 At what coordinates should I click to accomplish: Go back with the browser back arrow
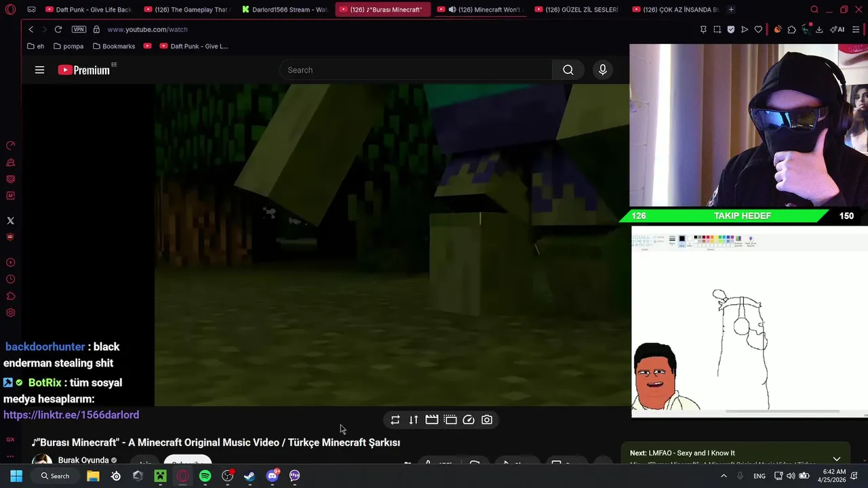tap(31, 29)
